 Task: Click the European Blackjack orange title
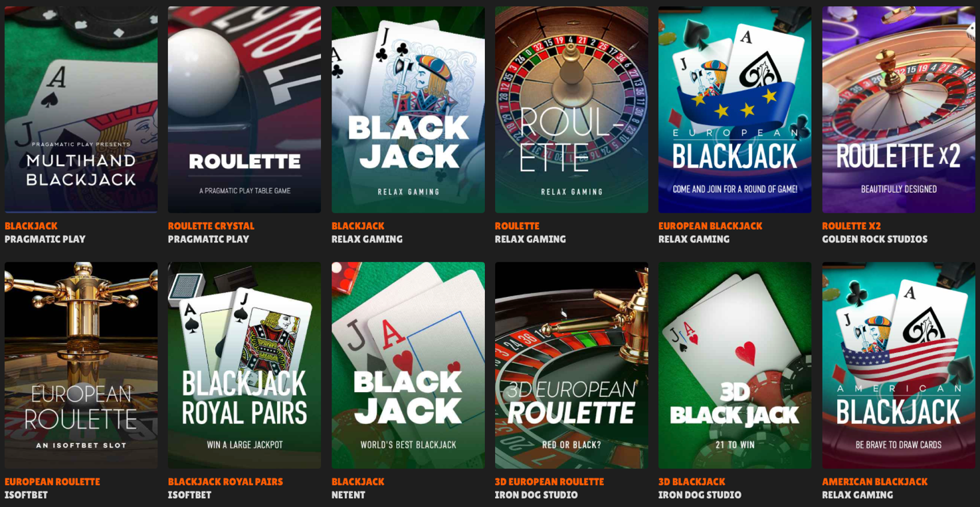click(x=710, y=226)
